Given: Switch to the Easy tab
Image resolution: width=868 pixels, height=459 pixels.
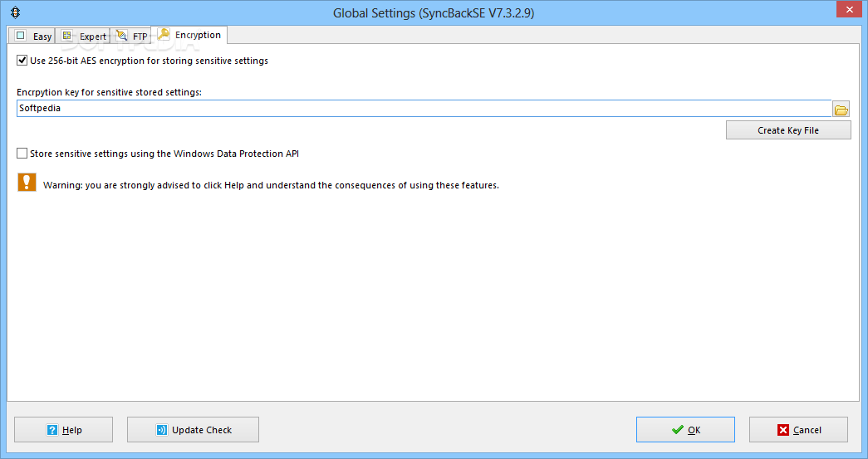Looking at the screenshot, I should 32,36.
